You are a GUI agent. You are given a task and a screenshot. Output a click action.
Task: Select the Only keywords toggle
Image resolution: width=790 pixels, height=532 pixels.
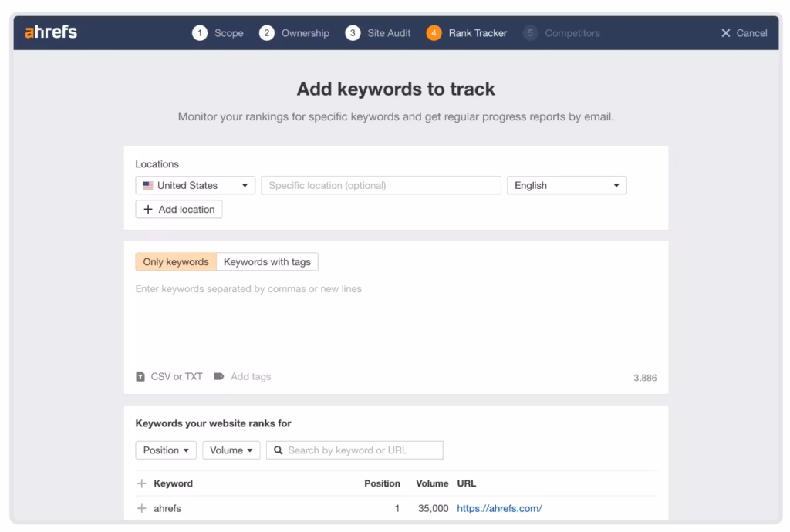tap(176, 262)
